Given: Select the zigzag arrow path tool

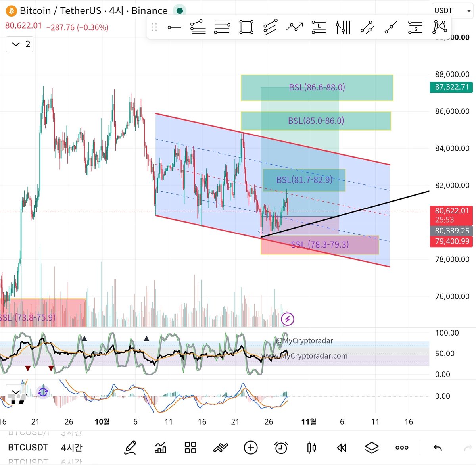Looking at the screenshot, I should (295, 27).
